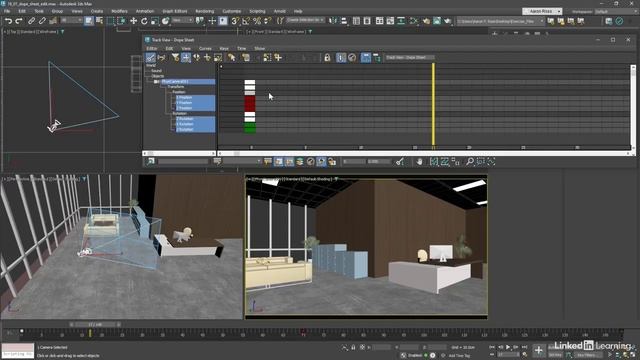Open the File menu
This screenshot has width=640, height=360.
pyautogui.click(x=7, y=11)
